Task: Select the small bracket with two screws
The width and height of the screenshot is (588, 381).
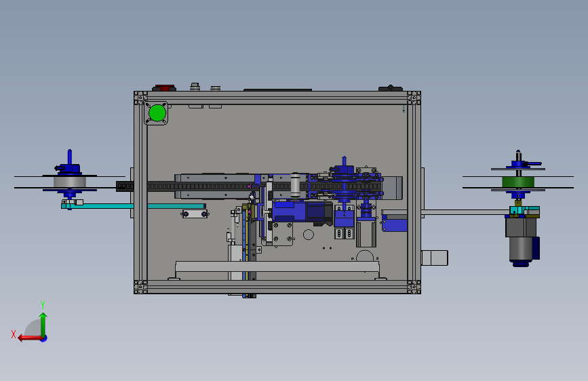Action: click(195, 214)
